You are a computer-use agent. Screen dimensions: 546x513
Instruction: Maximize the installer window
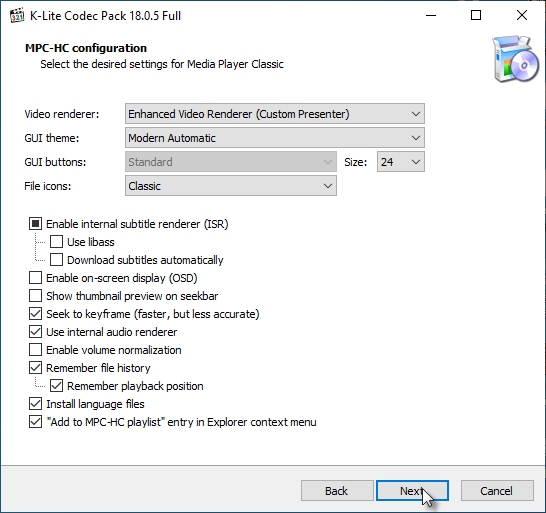(476, 15)
